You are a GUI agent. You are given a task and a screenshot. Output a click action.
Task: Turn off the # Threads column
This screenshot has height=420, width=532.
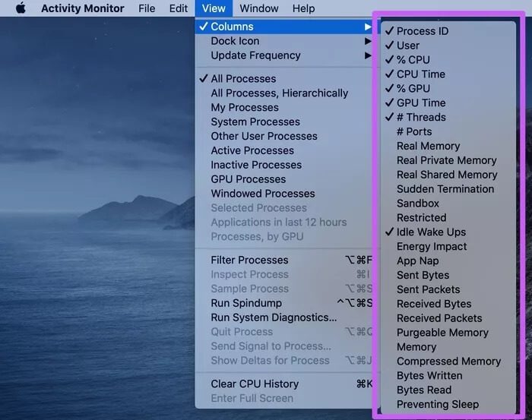point(421,117)
